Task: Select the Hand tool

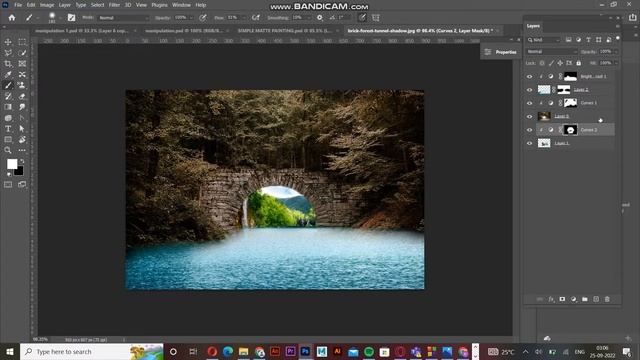Action: [22, 140]
